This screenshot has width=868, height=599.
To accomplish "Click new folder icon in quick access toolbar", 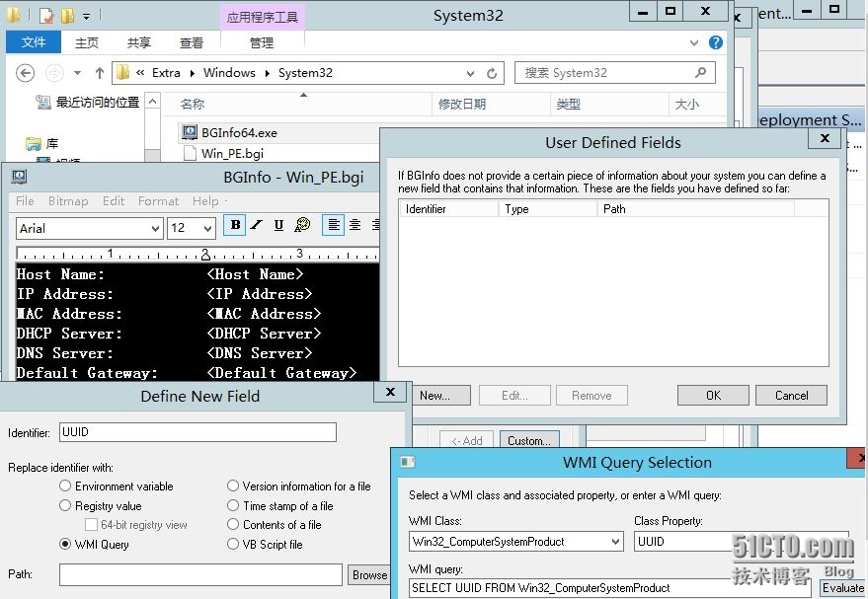I will [67, 16].
